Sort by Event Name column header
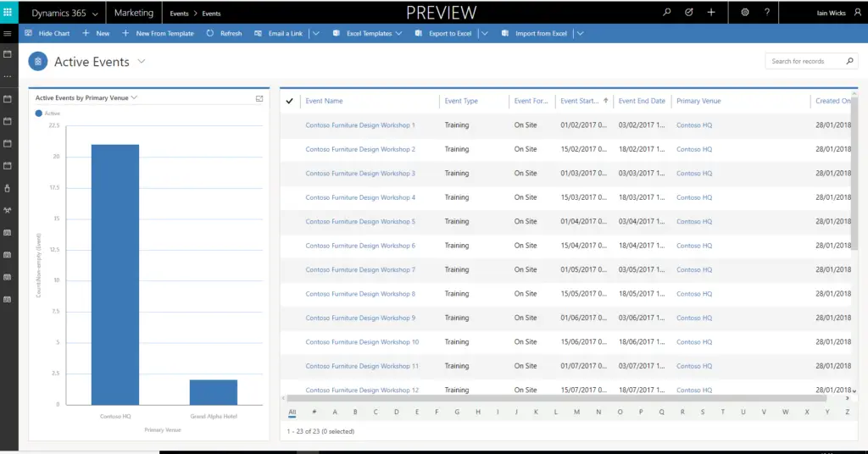Image resolution: width=868 pixels, height=454 pixels. 324,101
